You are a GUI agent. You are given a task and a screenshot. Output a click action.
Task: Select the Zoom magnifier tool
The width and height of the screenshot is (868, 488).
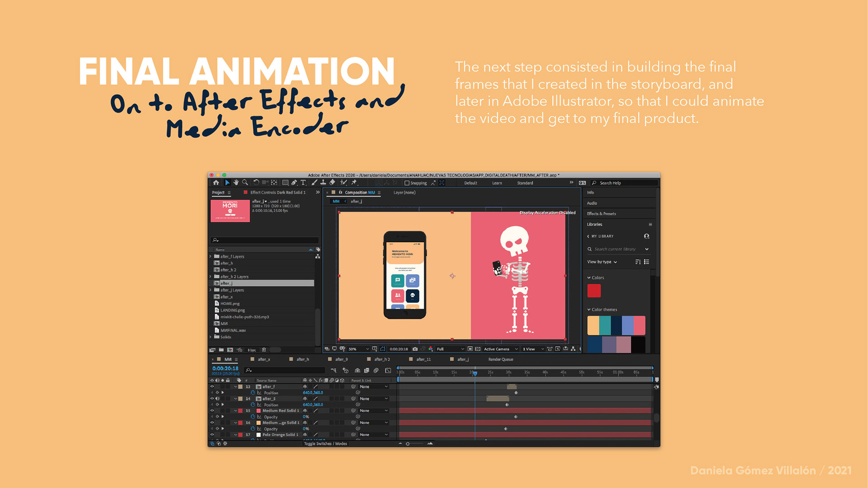tap(245, 183)
